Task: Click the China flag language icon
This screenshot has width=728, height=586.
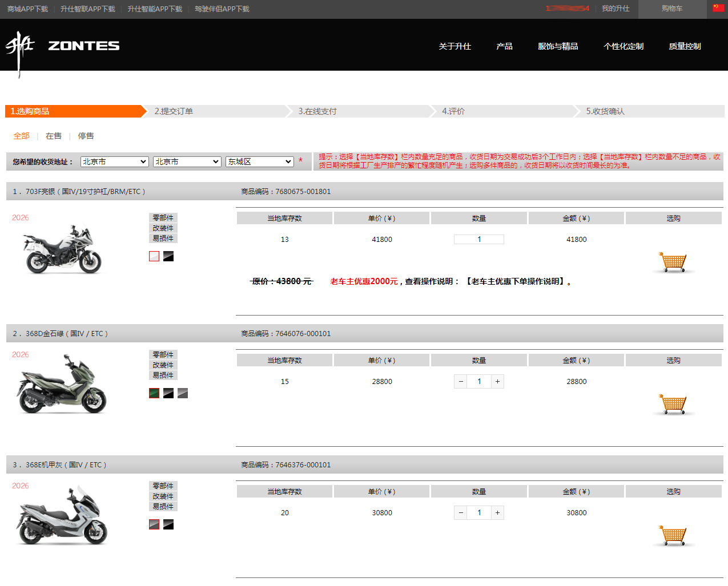Action: click(x=718, y=8)
